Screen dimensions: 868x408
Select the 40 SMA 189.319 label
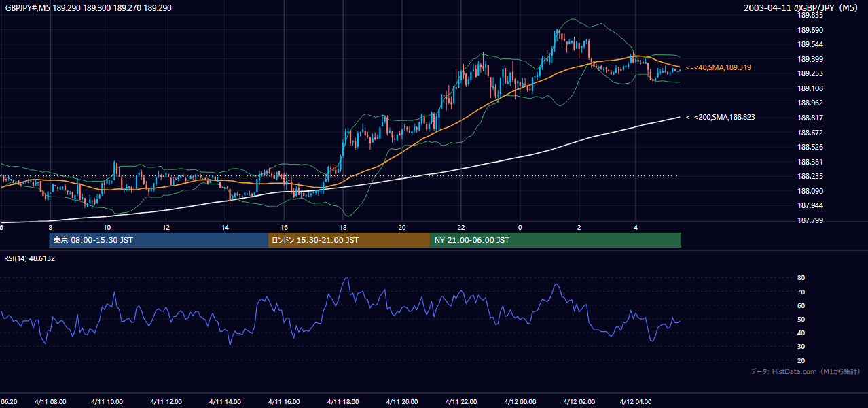[719, 68]
